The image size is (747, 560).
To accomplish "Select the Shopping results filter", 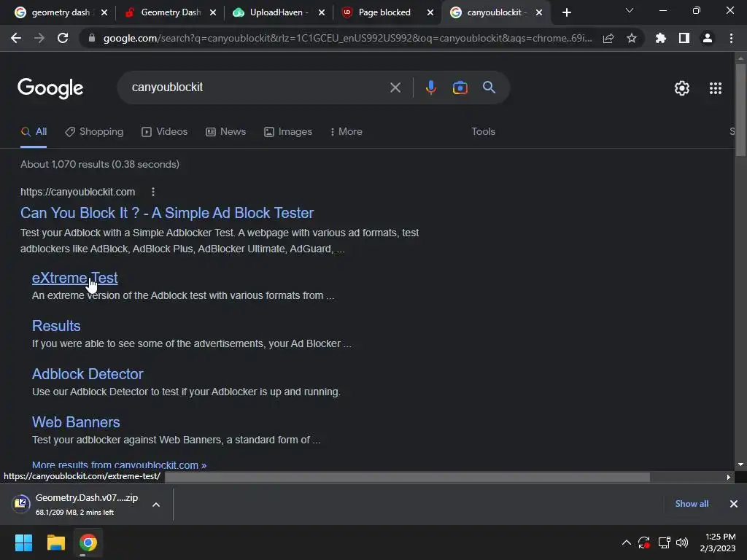I will pos(94,131).
